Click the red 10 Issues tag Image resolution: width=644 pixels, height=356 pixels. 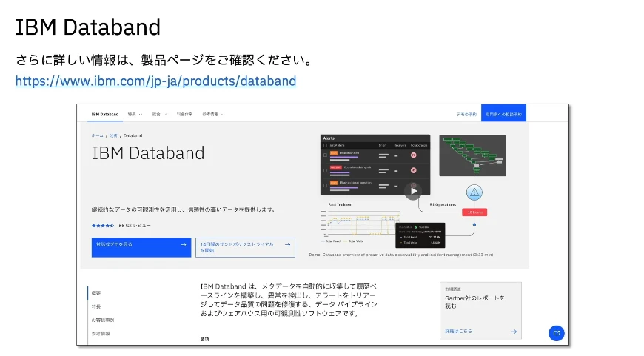click(474, 212)
